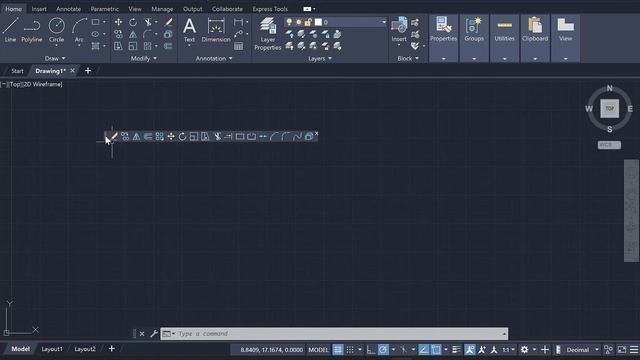Click Mirror icon in the floating Modify toolbar

[x=136, y=136]
